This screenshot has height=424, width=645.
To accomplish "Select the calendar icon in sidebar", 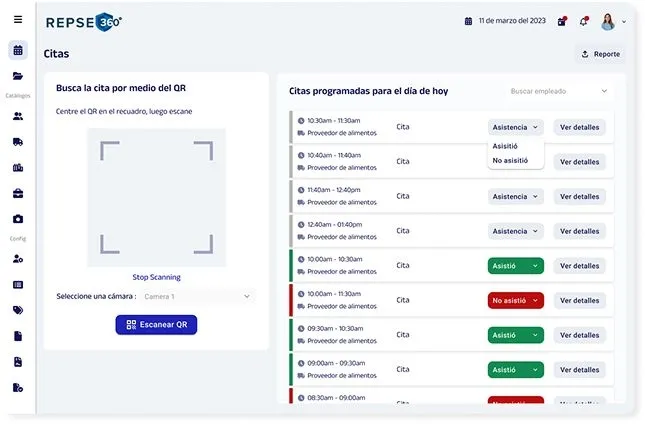I will (18, 50).
